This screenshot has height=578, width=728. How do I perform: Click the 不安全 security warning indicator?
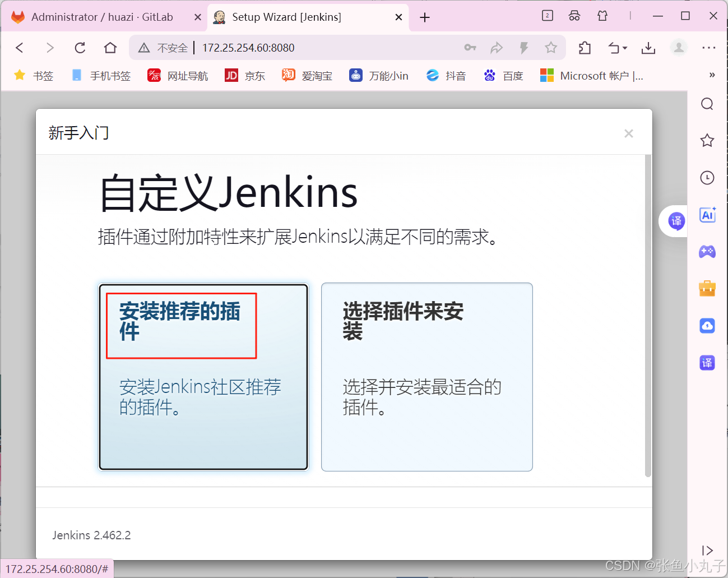click(163, 48)
